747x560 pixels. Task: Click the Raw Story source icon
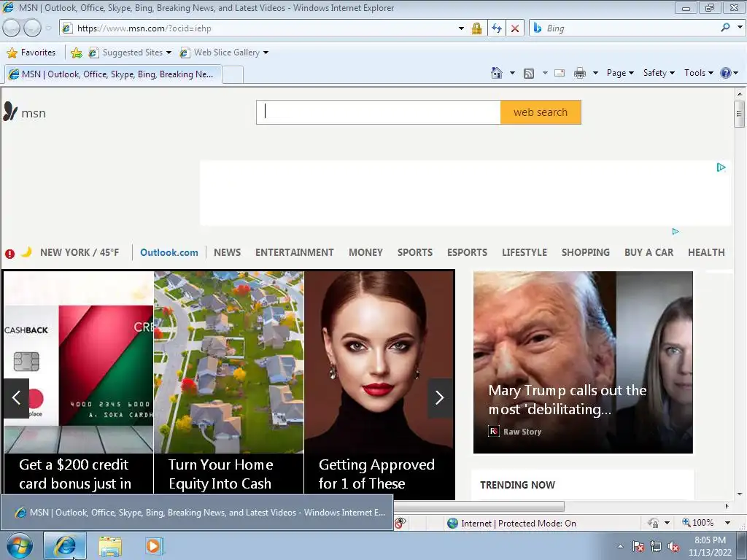[x=494, y=432]
